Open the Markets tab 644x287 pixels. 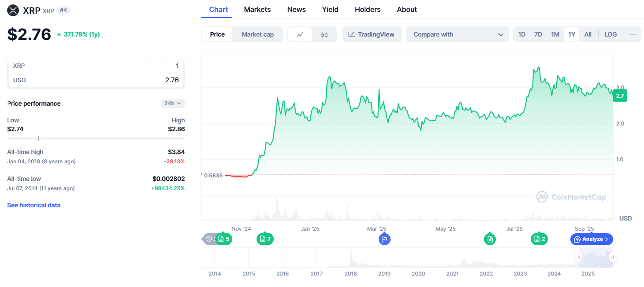click(257, 9)
